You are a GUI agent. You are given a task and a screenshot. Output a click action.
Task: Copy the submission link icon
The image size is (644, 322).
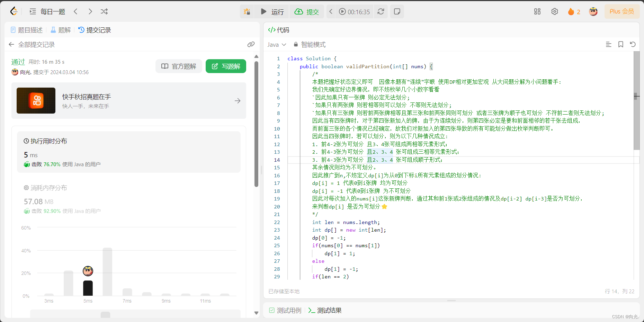(251, 44)
